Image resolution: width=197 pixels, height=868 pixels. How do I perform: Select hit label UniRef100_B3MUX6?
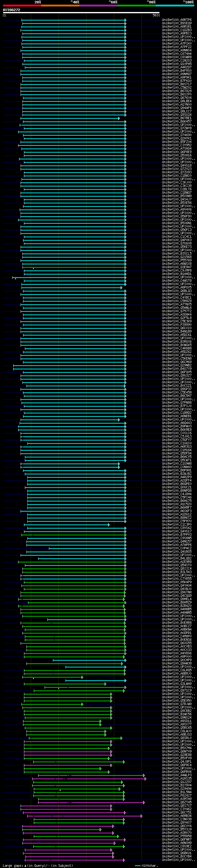click(x=177, y=342)
